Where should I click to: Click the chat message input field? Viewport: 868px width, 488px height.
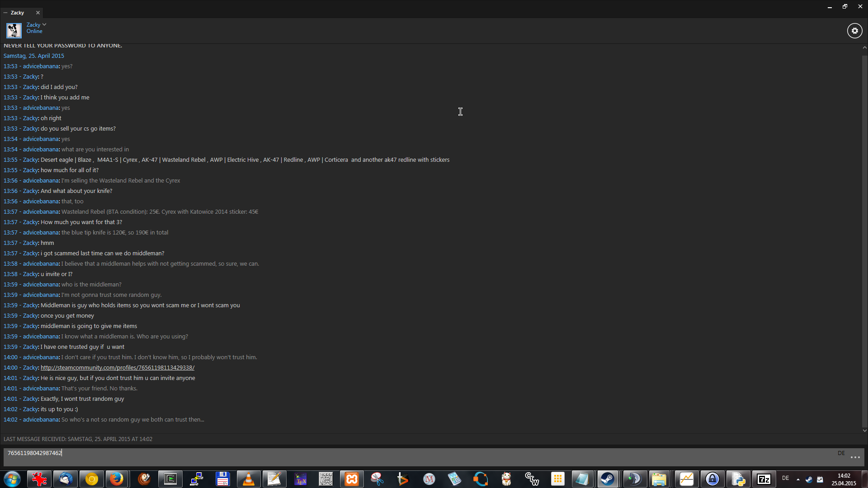[407, 456]
